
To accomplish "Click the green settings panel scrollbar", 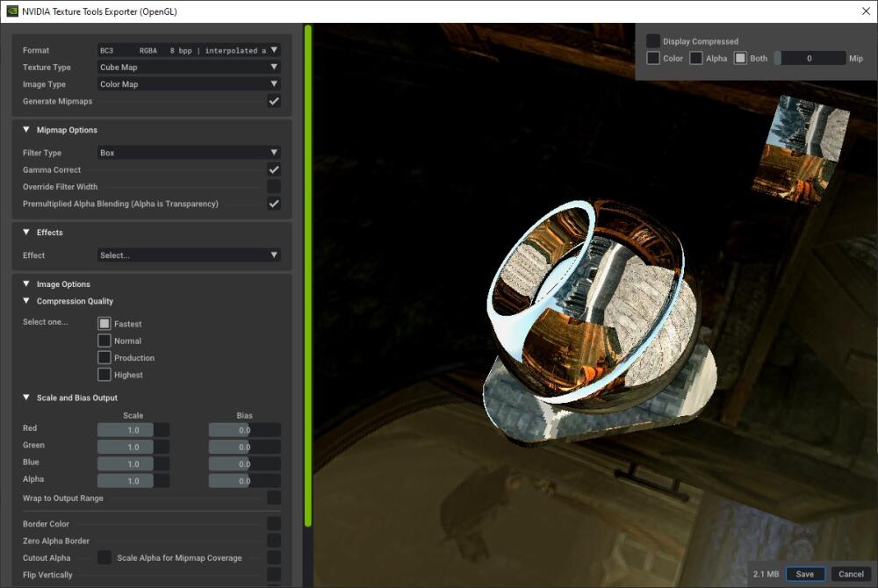I will (x=307, y=276).
